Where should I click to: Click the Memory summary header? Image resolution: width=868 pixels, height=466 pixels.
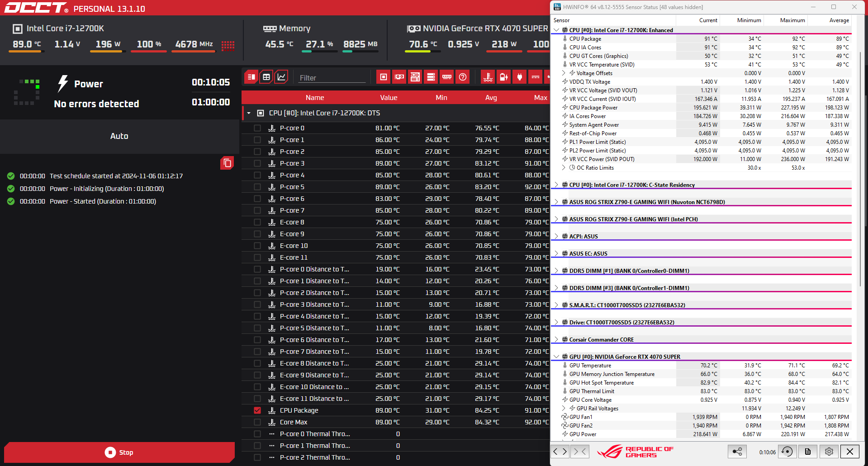pos(287,29)
